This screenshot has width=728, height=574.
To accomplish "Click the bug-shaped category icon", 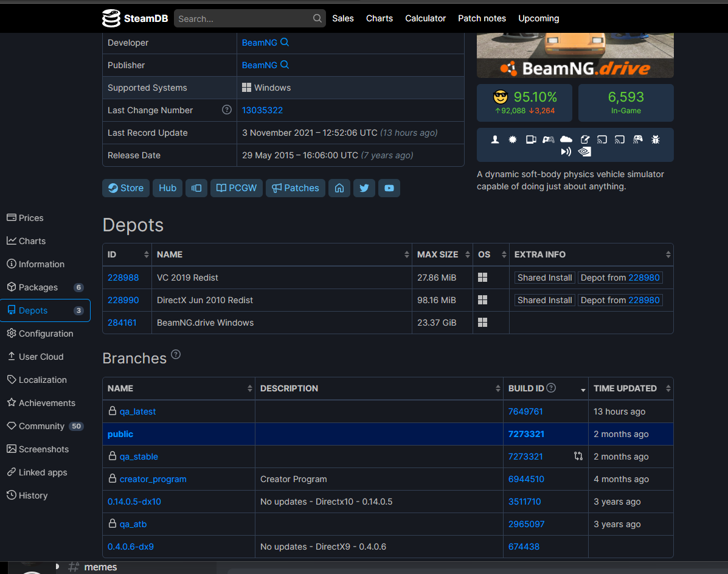I will tap(656, 139).
